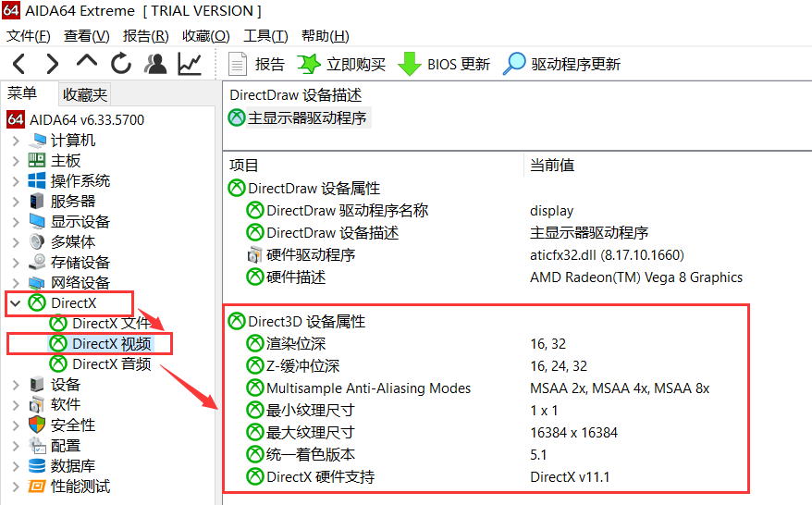Image resolution: width=812 pixels, height=505 pixels.
Task: Expand the 数据库 tree node
Action: tap(16, 465)
